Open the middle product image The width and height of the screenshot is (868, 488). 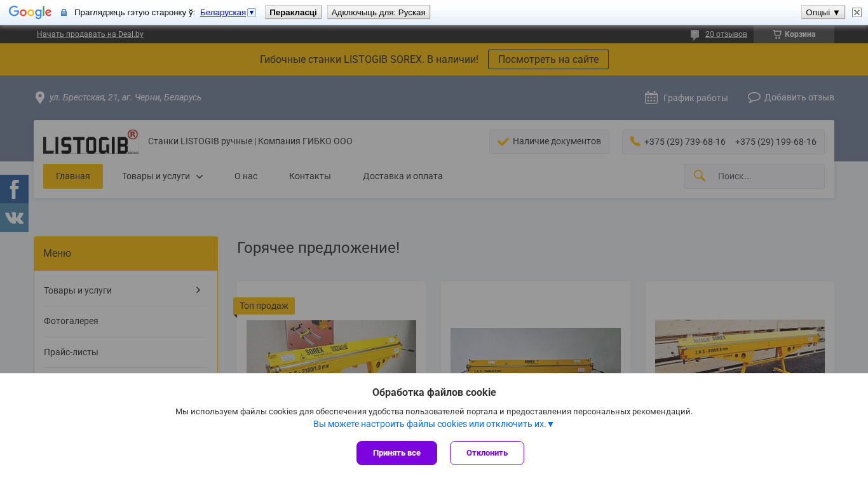[536, 350]
